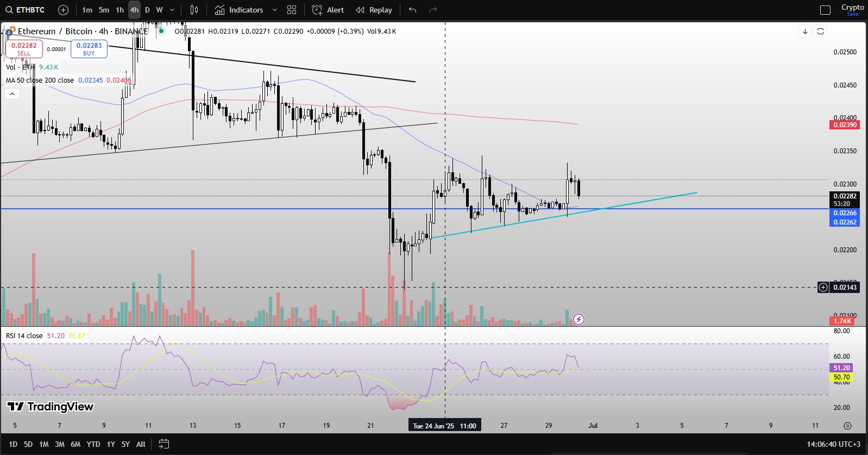
Task: Click the lightning bolt event marker
Action: (x=578, y=319)
